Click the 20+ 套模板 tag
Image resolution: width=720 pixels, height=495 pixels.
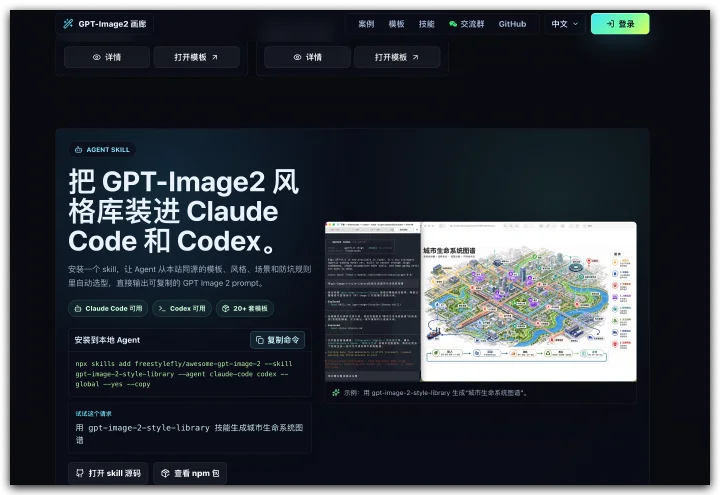pos(245,309)
